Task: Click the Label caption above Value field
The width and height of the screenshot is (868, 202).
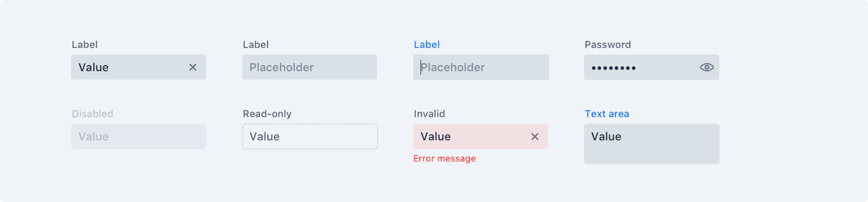Action: point(85,45)
